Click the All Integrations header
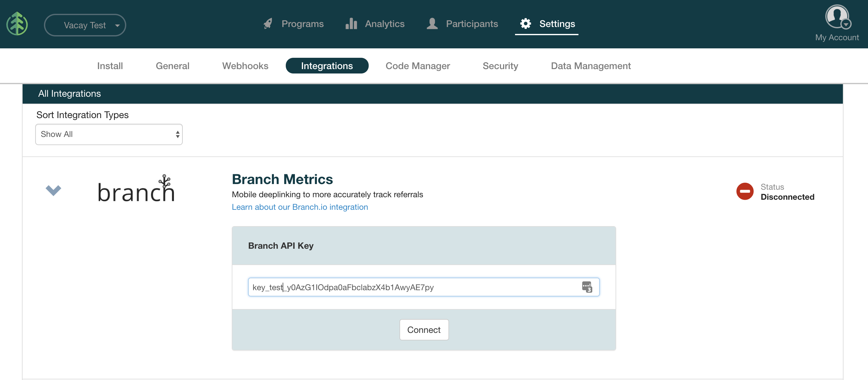Image resolution: width=868 pixels, height=380 pixels. (x=69, y=93)
